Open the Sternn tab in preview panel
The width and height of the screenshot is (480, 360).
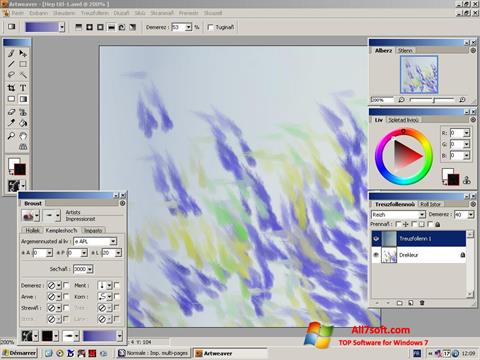click(x=405, y=51)
